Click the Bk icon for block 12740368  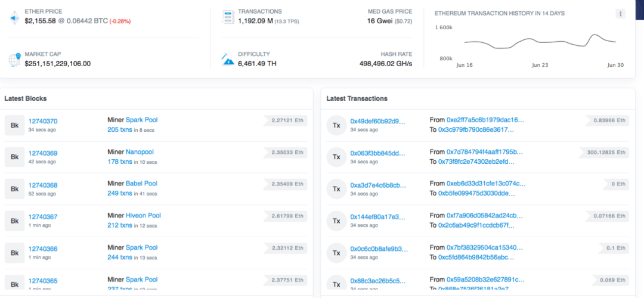[x=14, y=190]
